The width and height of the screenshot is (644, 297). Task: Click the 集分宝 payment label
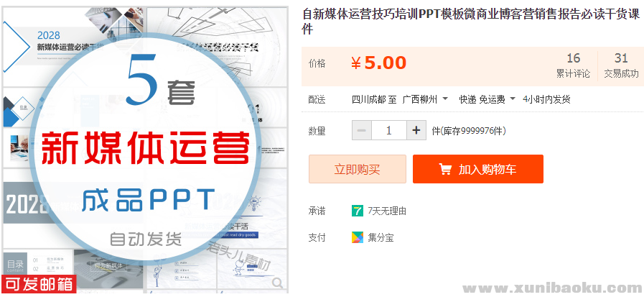point(381,237)
